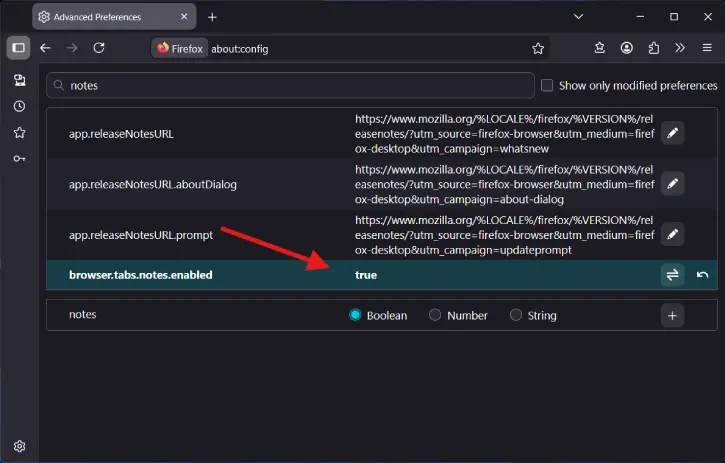Open synced tabs in sidebar
Viewport: 725px width, 463px height.
19,80
